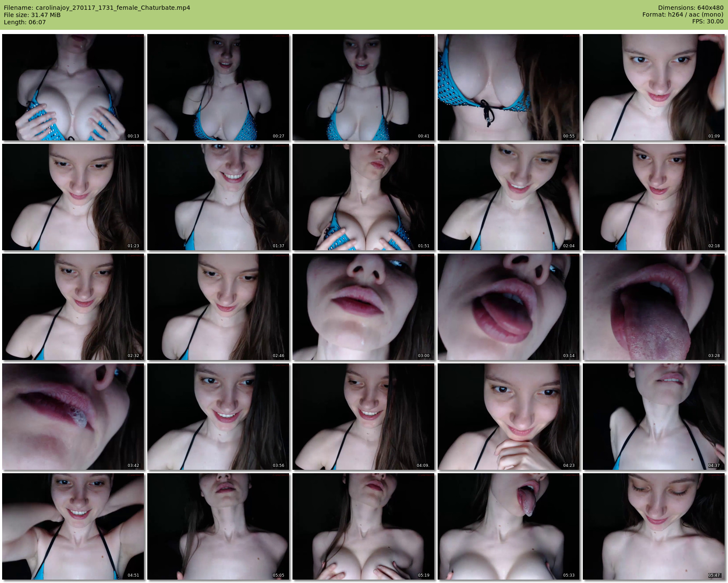Select the 'Dimensions: 640x480' text

(x=691, y=8)
